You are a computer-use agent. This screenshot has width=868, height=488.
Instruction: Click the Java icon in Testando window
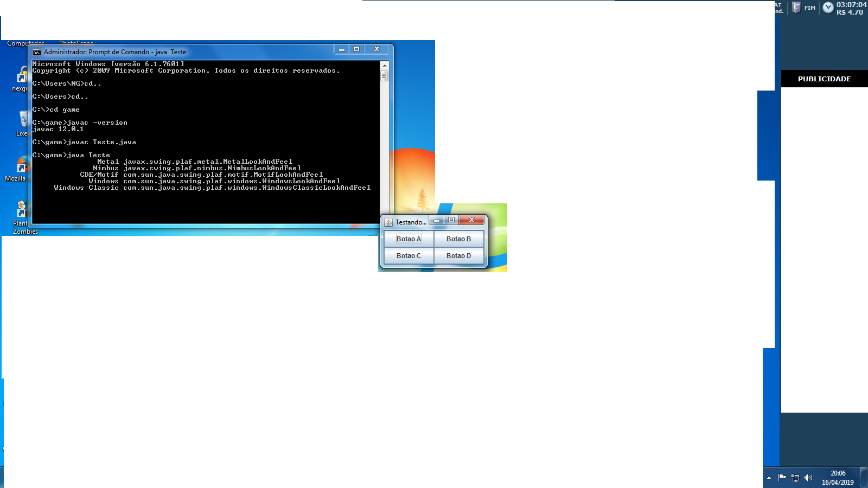tap(388, 222)
